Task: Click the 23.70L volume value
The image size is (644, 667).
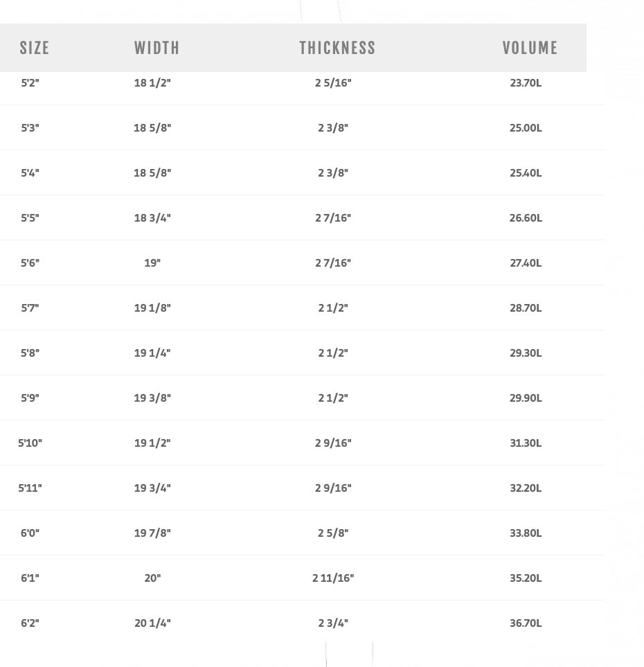Action: [x=526, y=83]
